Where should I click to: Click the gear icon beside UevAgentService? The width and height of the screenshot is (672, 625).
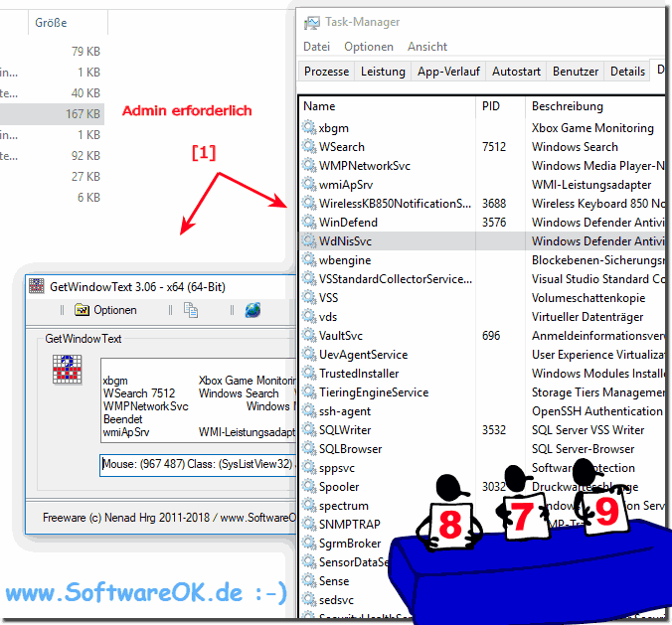[309, 355]
